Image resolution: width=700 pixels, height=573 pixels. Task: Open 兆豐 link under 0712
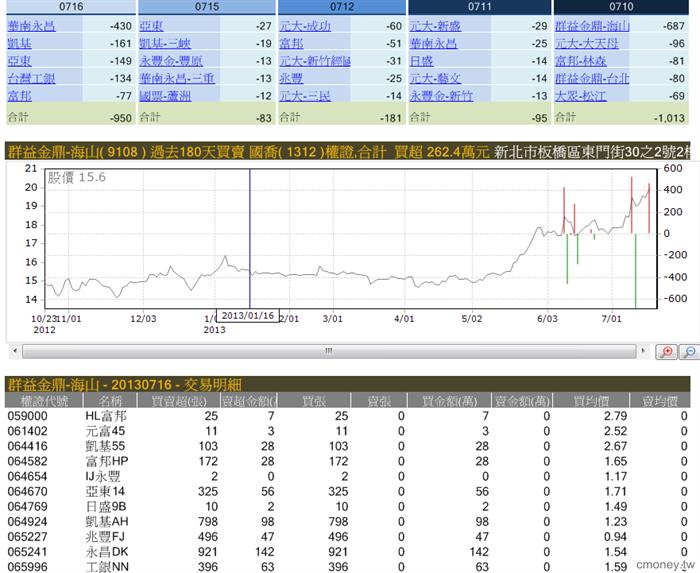tap(292, 78)
